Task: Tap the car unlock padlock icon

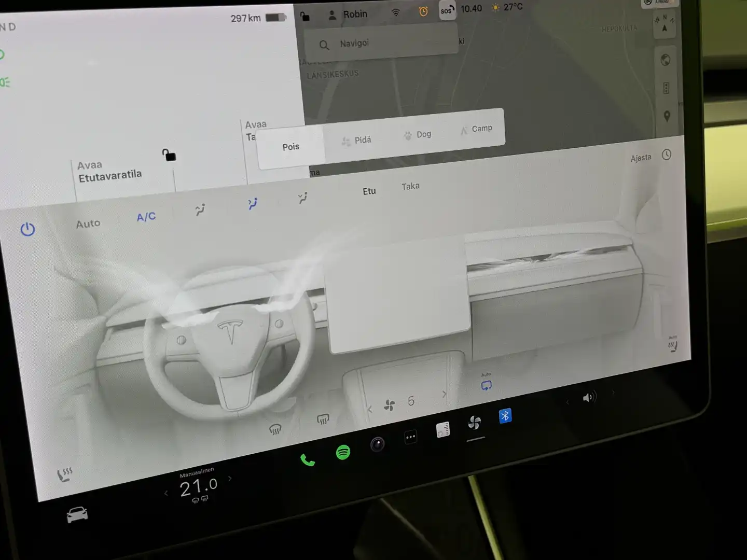Action: coord(169,155)
